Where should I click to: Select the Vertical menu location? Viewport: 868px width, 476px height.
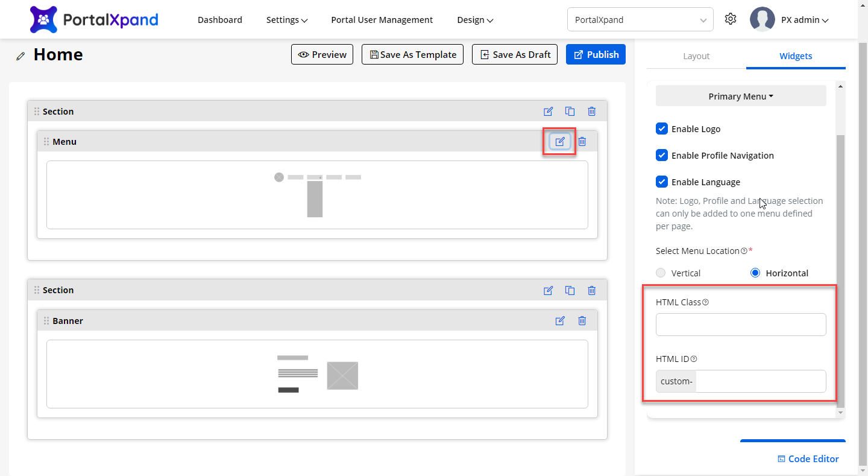[x=661, y=273]
